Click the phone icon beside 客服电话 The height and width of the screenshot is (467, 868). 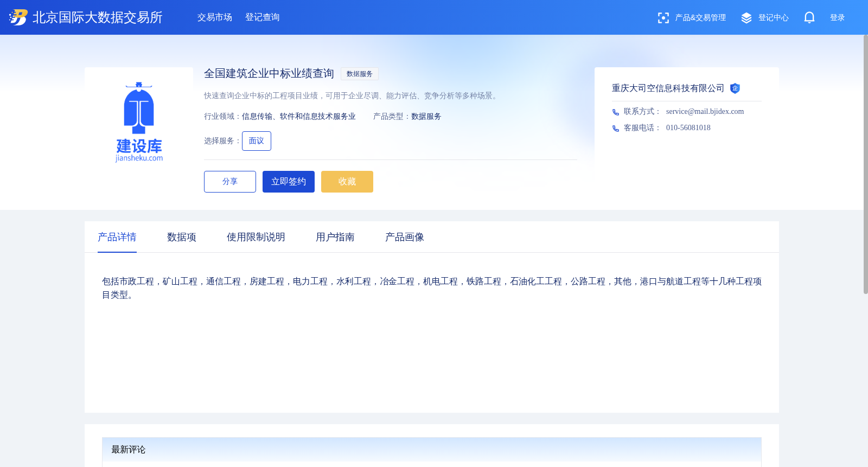[616, 129]
